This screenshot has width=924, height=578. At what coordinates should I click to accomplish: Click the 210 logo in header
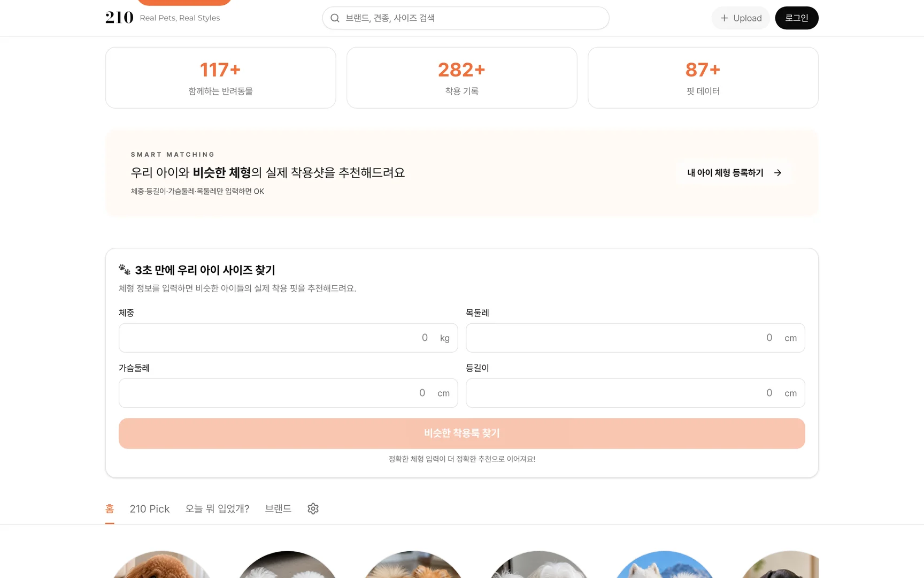coord(119,18)
